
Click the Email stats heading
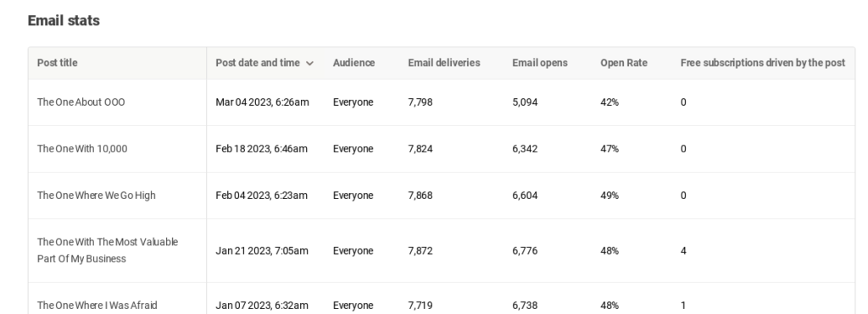[x=64, y=20]
